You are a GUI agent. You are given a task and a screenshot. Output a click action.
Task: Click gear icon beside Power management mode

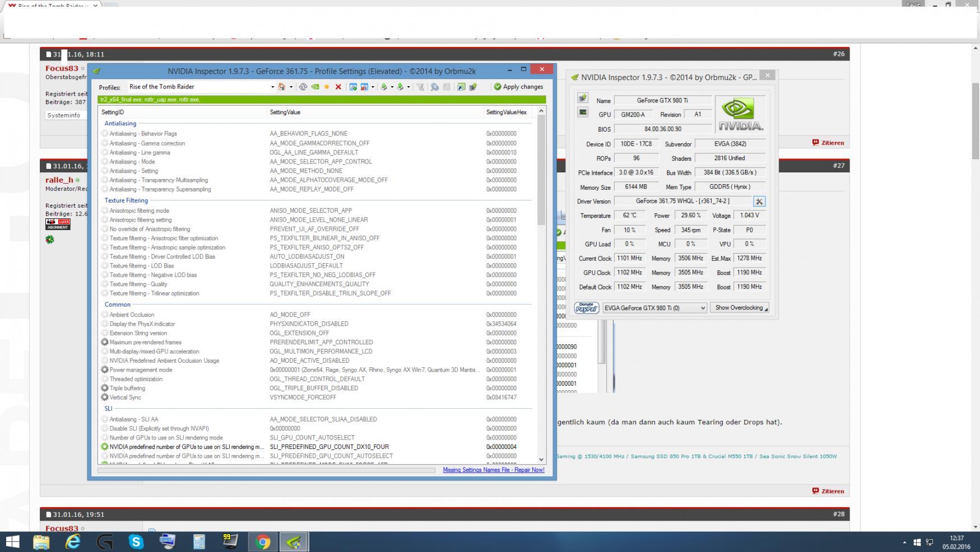(104, 369)
